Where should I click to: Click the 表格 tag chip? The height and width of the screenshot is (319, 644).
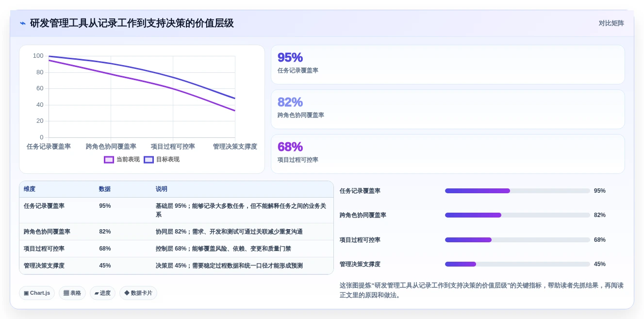[72, 293]
